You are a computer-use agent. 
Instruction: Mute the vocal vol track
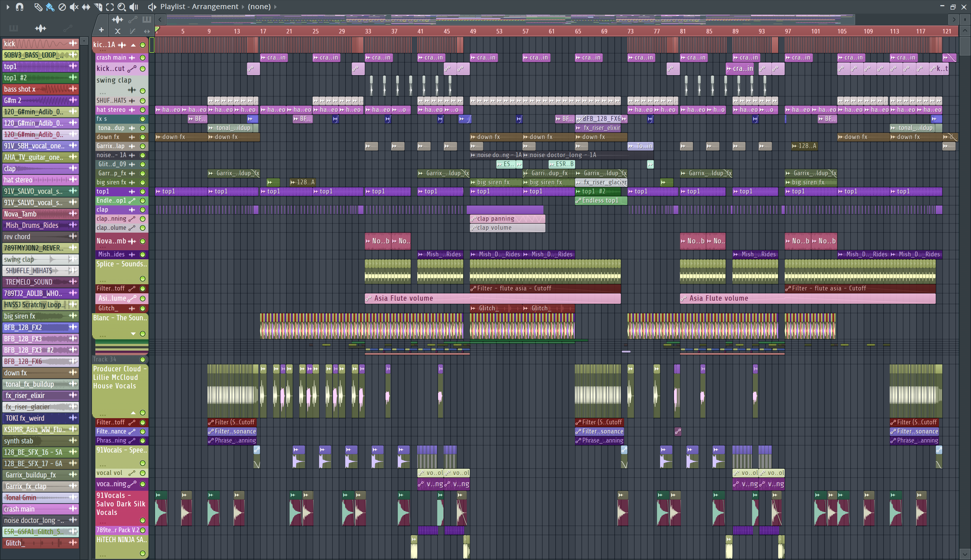143,473
